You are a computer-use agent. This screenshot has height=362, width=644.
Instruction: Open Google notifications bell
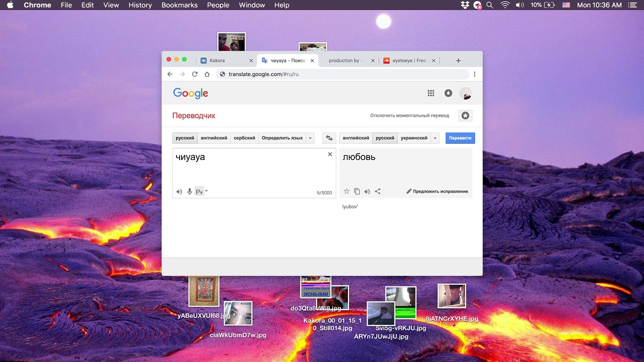[x=448, y=93]
